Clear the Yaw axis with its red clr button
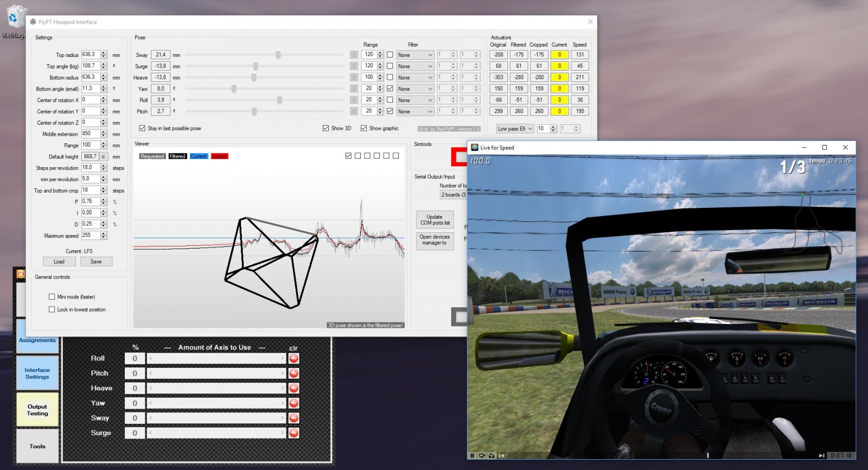Image resolution: width=868 pixels, height=470 pixels. click(x=293, y=403)
